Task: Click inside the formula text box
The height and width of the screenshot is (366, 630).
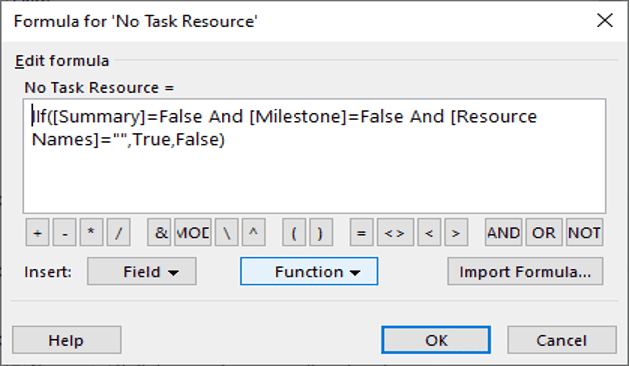Action: pyautogui.click(x=314, y=156)
